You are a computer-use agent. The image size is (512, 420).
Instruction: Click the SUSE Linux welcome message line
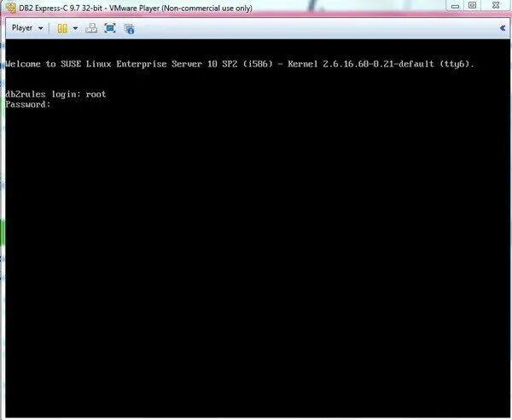click(x=240, y=64)
